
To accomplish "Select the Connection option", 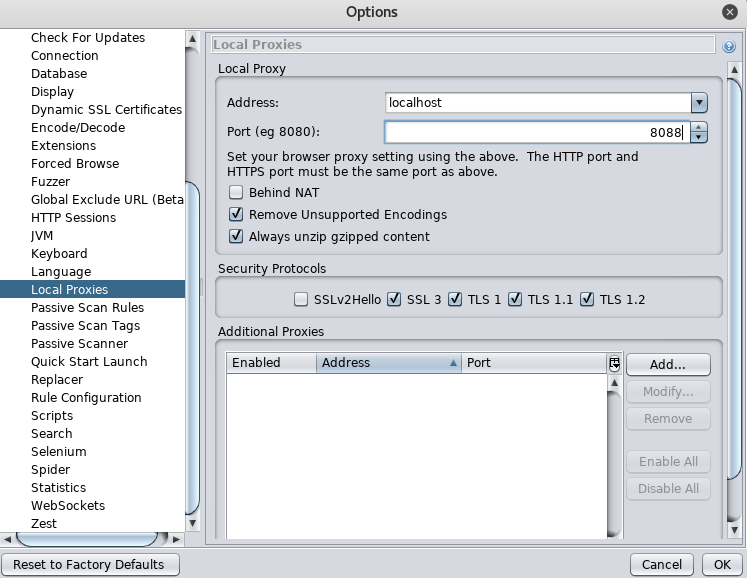I will [64, 56].
